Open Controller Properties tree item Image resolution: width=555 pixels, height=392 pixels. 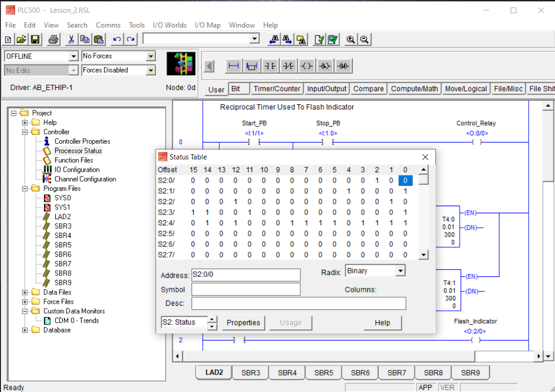(x=82, y=142)
